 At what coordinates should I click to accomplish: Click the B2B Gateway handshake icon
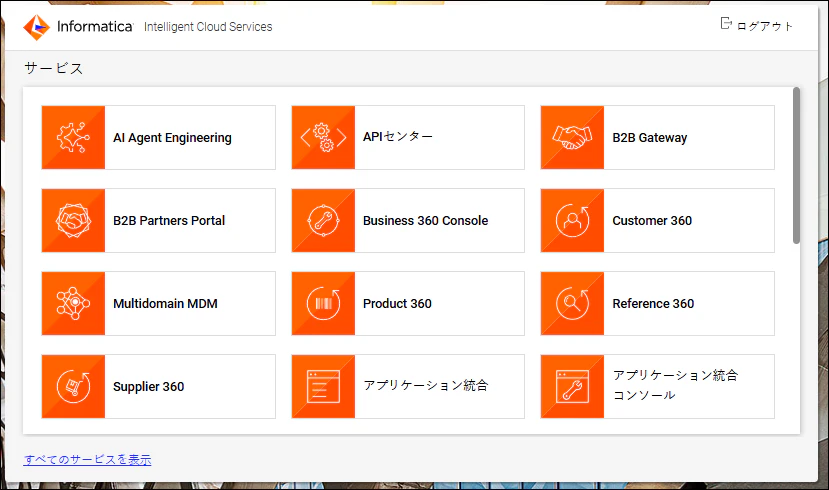(572, 137)
